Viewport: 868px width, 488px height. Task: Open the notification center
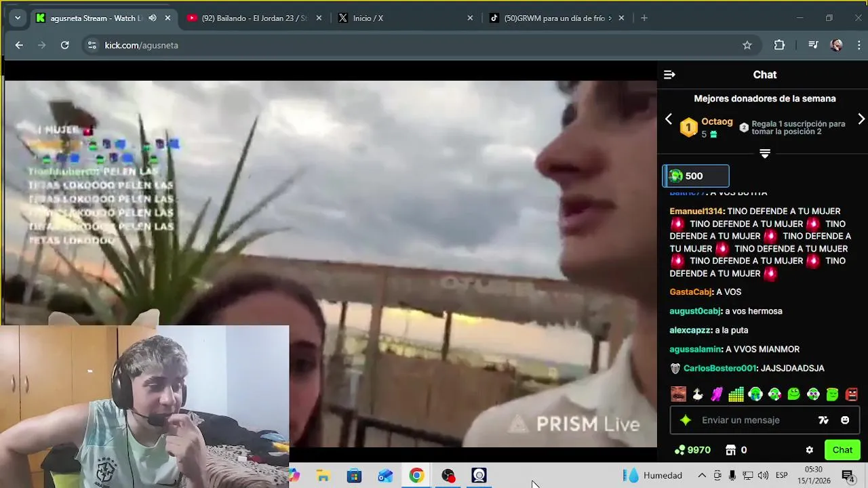click(x=848, y=476)
